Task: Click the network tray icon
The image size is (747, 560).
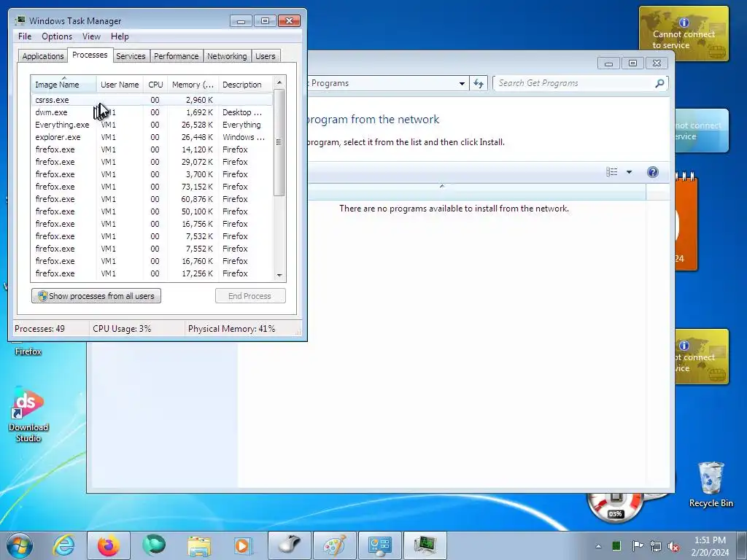Action: (656, 546)
